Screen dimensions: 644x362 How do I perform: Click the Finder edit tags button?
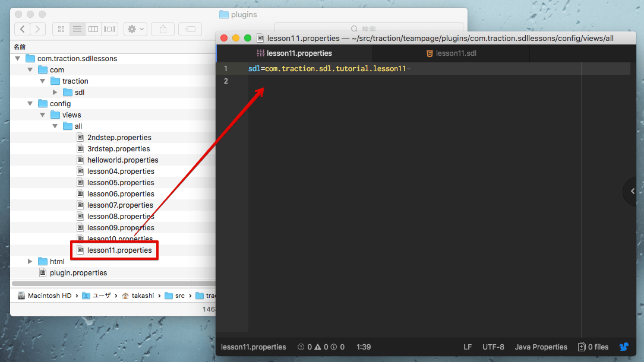point(190,29)
